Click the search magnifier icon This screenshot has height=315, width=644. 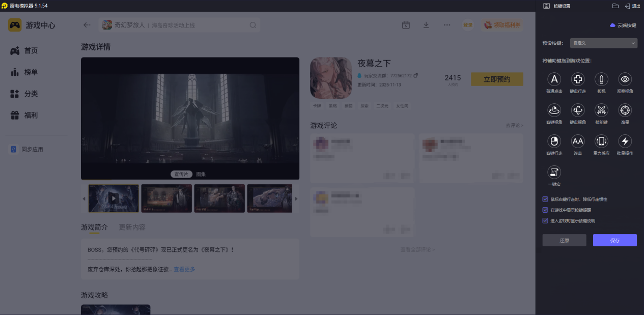coord(253,25)
